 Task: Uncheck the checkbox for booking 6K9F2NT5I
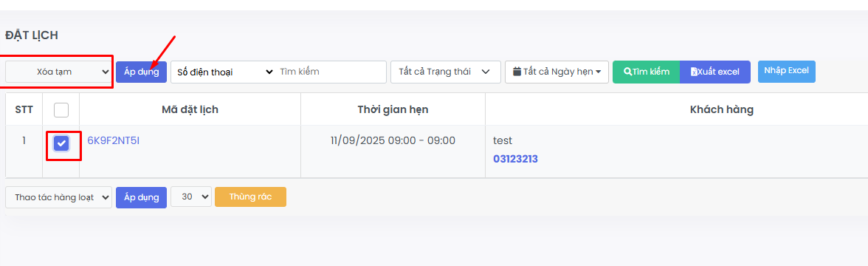coord(61,143)
